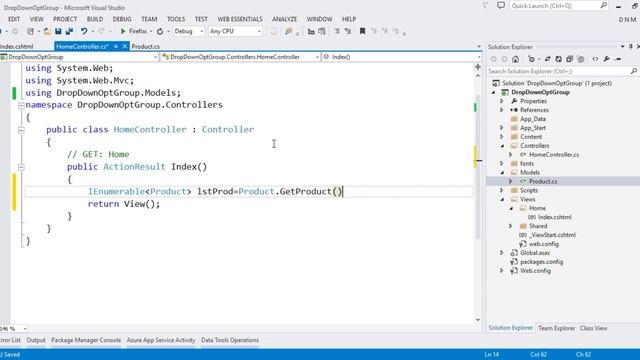Screen dimensions: 640x360
Task: Open the WEB ESSENTIALS menu
Action: coord(240,19)
